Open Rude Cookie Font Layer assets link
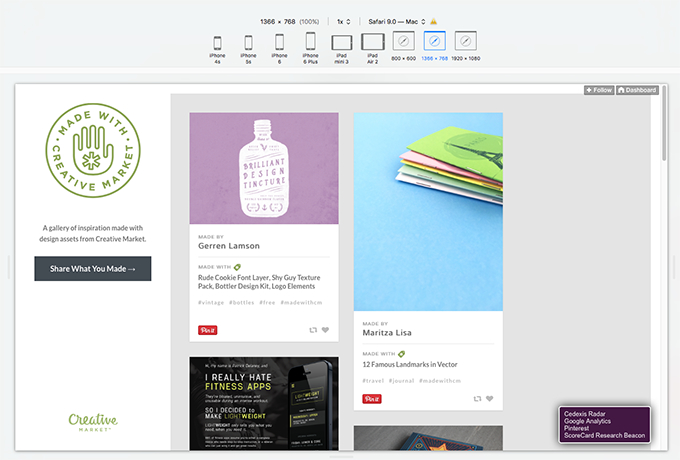This screenshot has height=460, width=680. 259,282
